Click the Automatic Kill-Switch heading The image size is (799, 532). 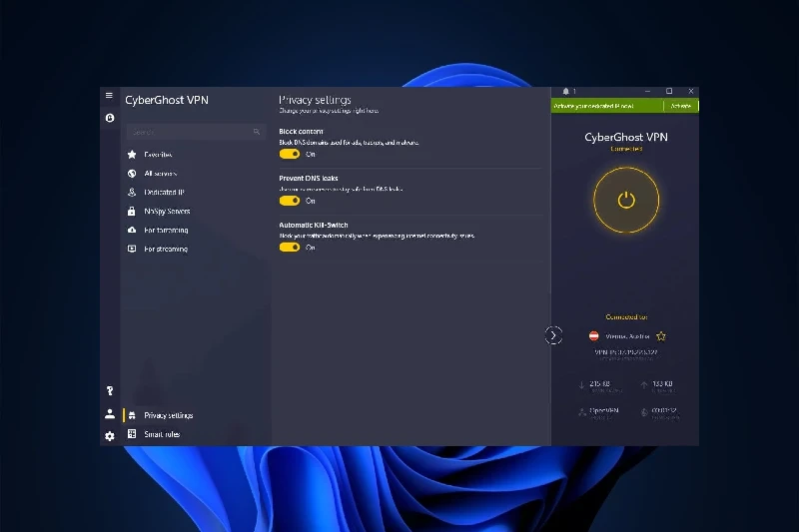[314, 225]
